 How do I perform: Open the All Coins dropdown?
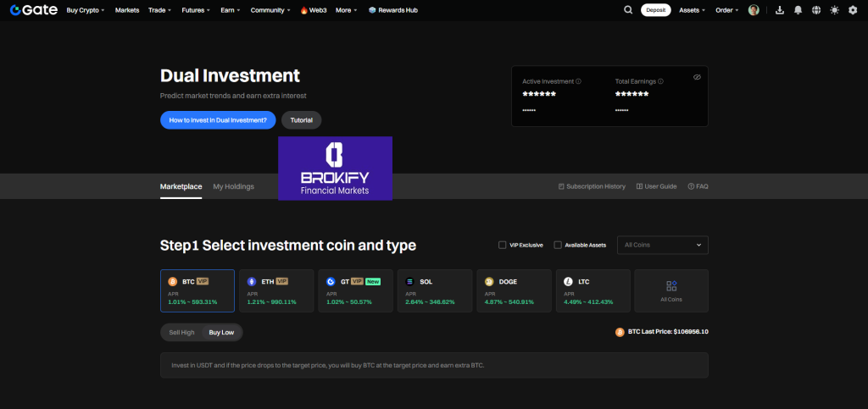(663, 245)
